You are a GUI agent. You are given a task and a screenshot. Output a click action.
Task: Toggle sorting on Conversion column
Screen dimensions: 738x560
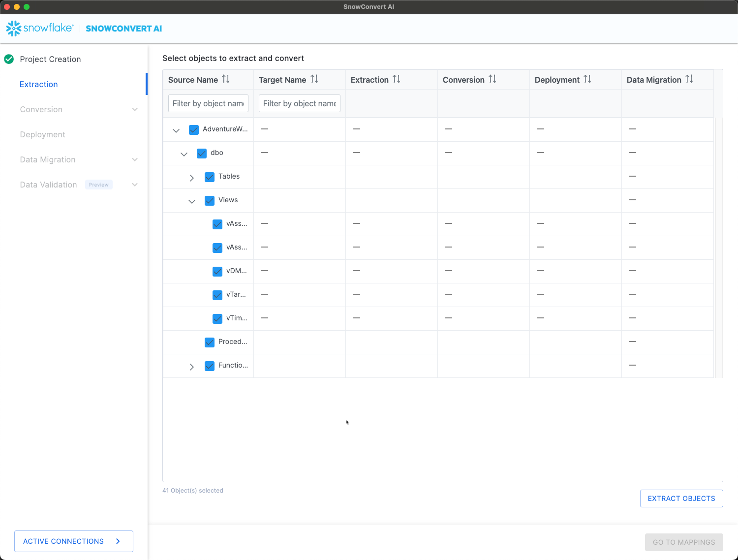492,79
